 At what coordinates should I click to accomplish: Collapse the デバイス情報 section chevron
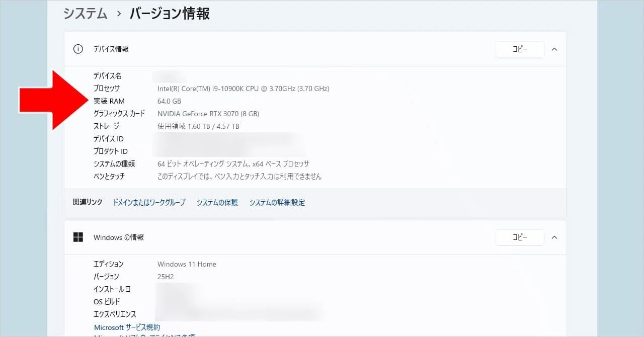pos(554,49)
